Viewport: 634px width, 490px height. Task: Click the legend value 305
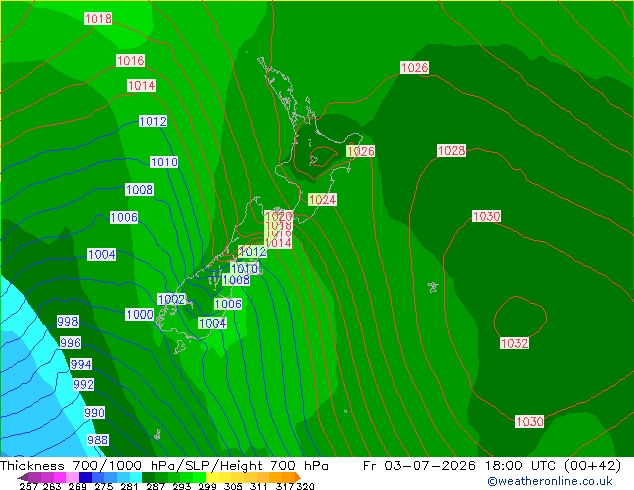coord(232,486)
